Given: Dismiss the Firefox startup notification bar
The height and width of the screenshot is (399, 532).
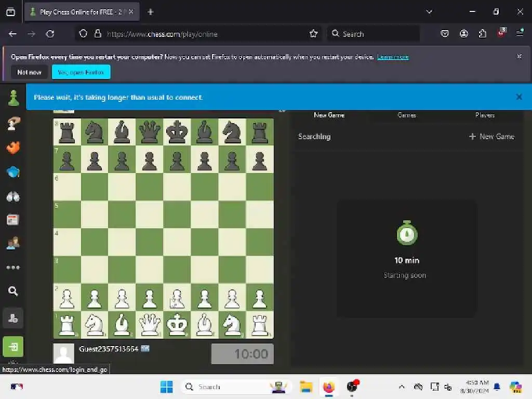Looking at the screenshot, I should [519, 56].
